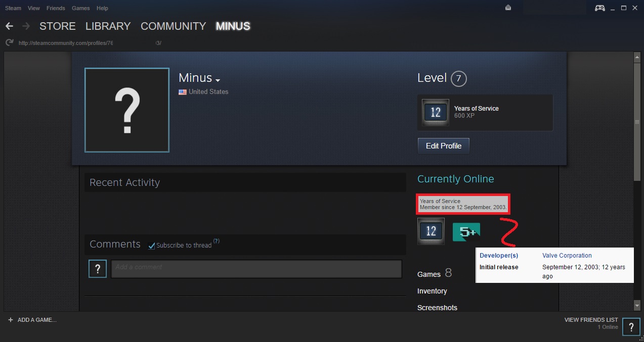Open the Games link in sidebar
The width and height of the screenshot is (644, 342).
pyautogui.click(x=429, y=274)
